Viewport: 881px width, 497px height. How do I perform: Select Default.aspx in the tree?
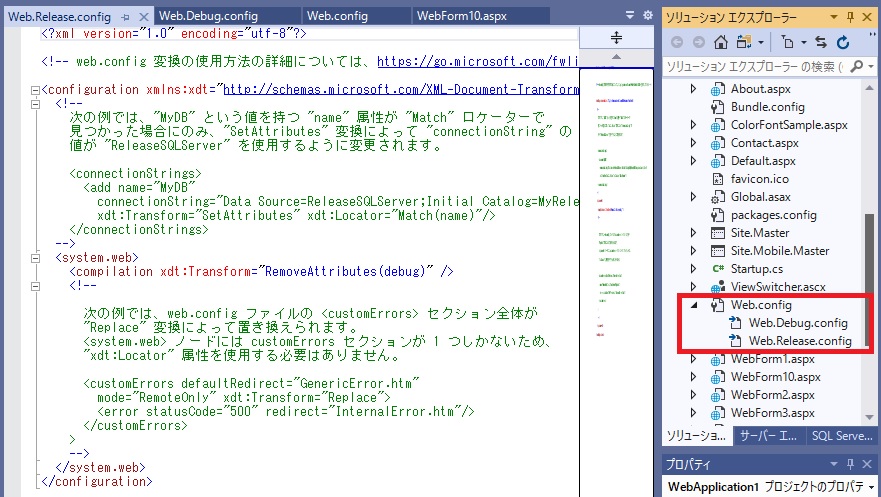(763, 161)
